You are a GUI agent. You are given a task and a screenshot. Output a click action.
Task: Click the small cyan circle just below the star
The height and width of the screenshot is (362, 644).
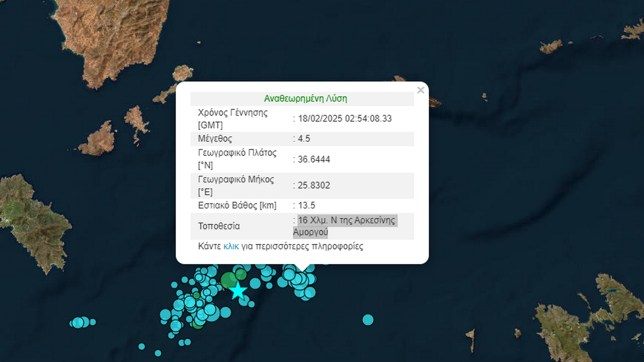245,301
